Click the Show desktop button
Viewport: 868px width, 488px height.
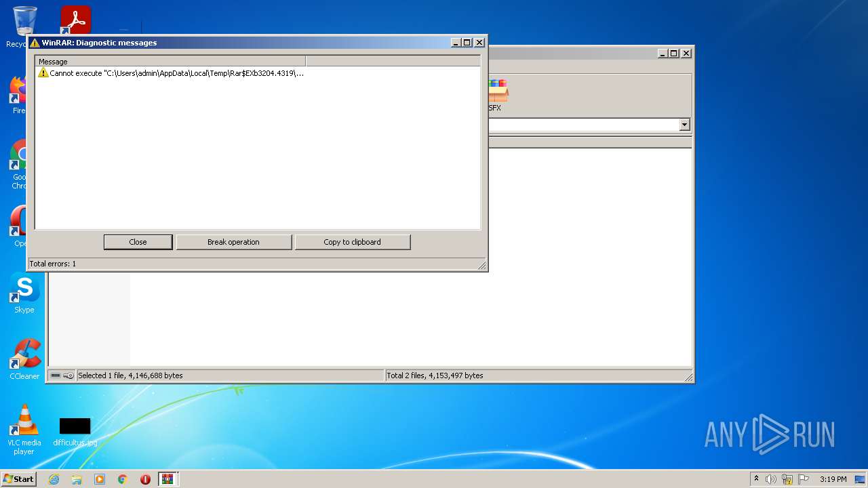(860, 479)
